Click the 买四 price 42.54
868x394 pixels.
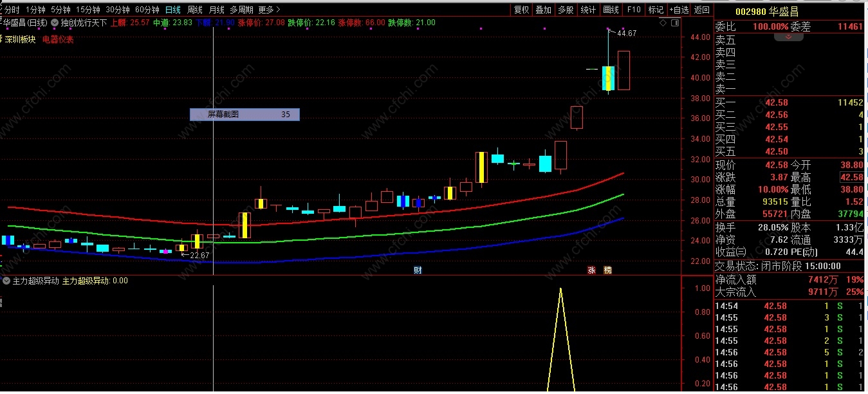776,139
